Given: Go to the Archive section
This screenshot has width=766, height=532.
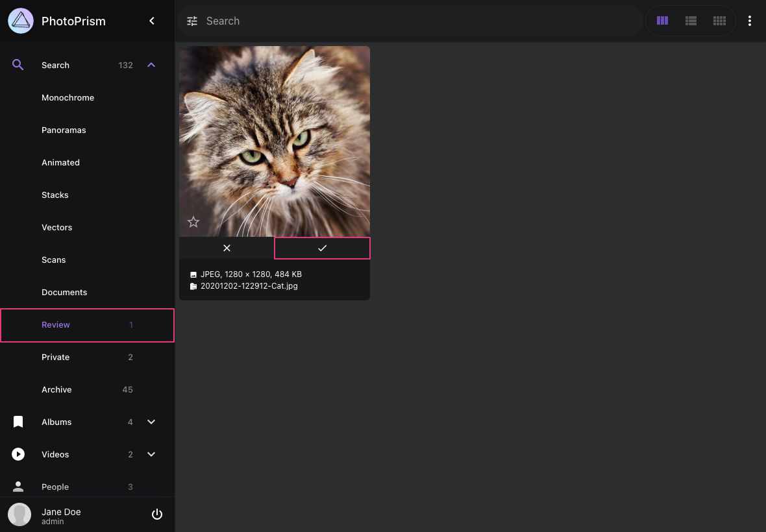Looking at the screenshot, I should 56,389.
